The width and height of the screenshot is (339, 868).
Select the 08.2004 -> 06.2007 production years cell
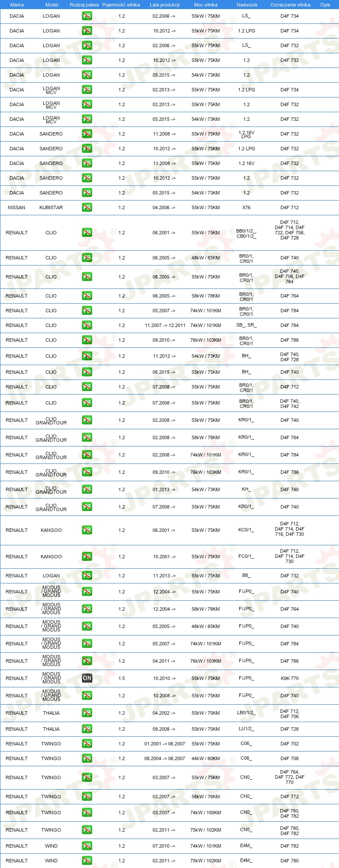[x=165, y=758]
